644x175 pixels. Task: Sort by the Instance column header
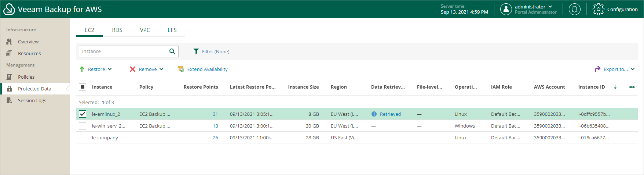(102, 87)
